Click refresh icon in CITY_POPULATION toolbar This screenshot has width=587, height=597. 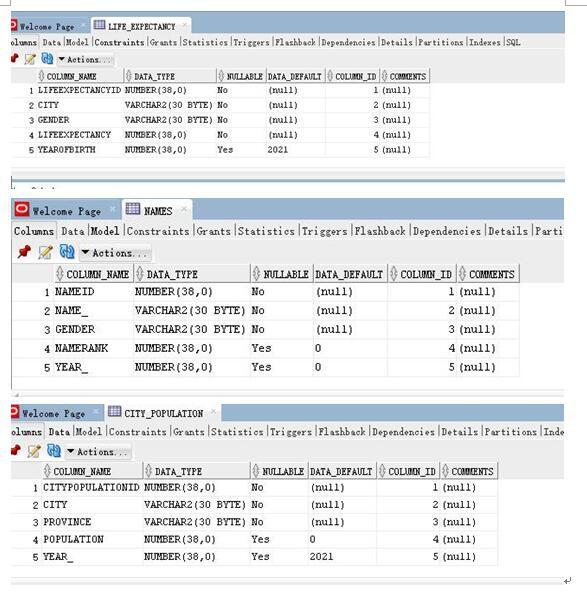point(54,450)
